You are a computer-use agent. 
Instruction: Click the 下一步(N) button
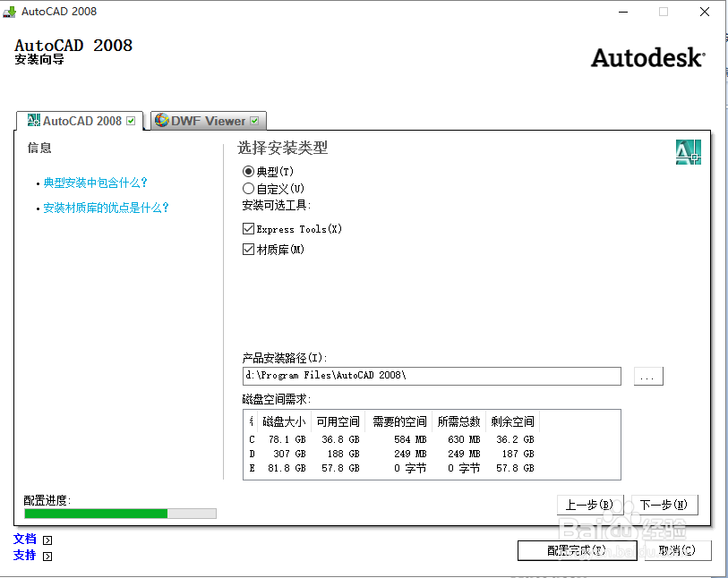coord(664,505)
